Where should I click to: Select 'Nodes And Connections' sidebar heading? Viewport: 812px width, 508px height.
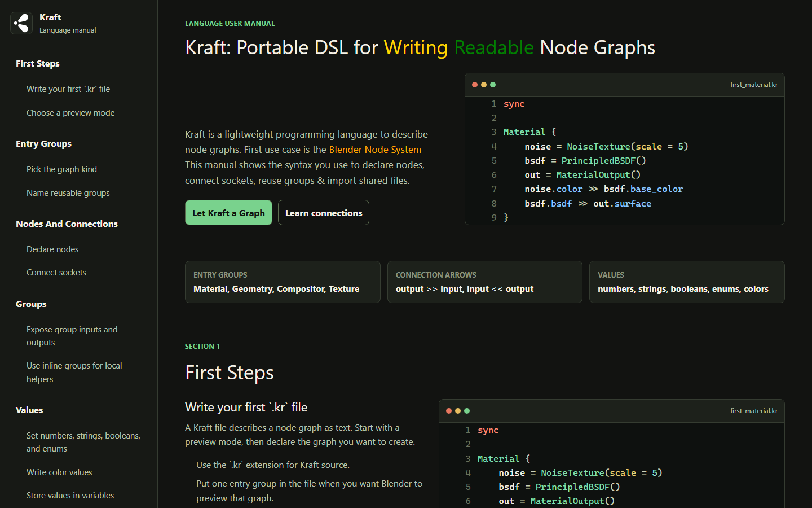point(67,224)
